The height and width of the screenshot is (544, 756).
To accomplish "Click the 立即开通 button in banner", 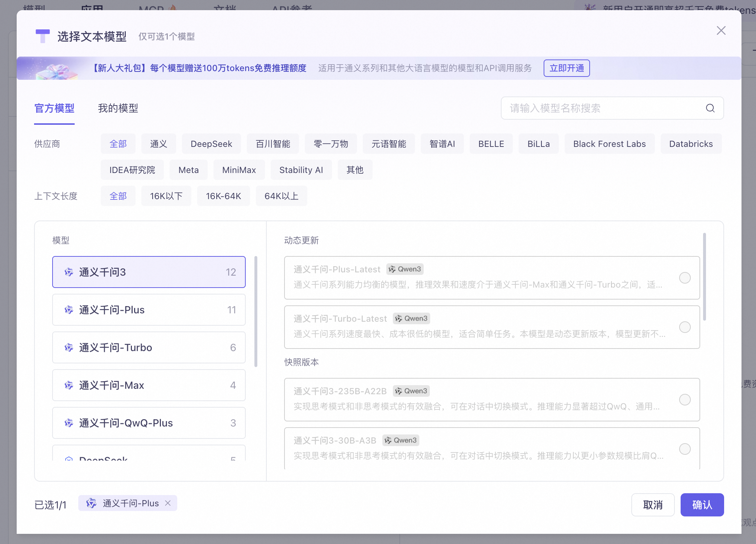I will [567, 68].
